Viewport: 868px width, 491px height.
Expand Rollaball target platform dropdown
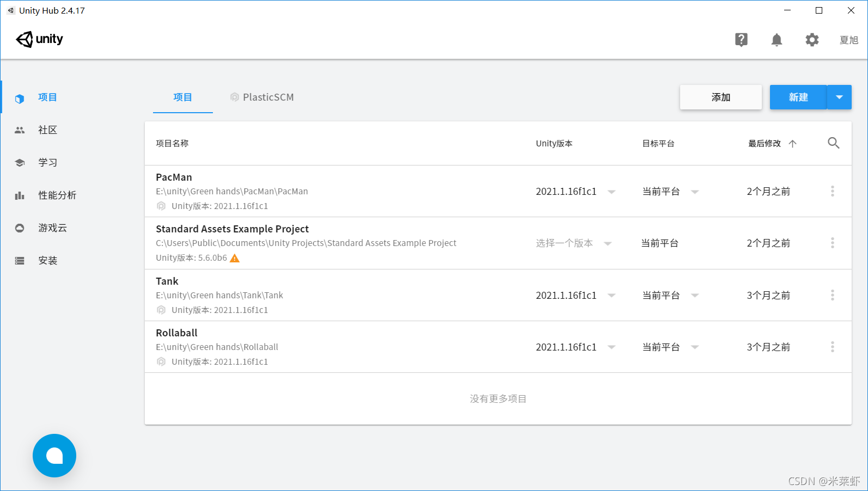pos(695,347)
